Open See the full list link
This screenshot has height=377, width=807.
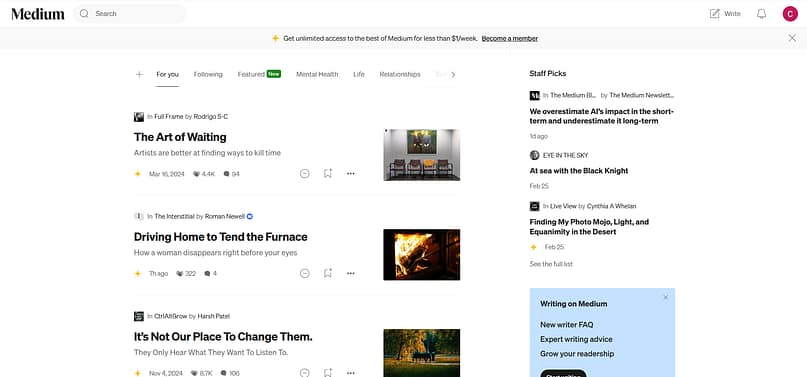click(551, 264)
